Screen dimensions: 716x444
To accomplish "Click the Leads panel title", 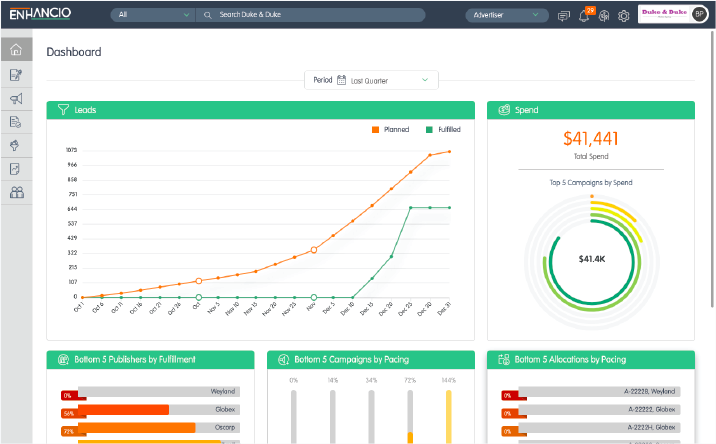I will point(85,110).
